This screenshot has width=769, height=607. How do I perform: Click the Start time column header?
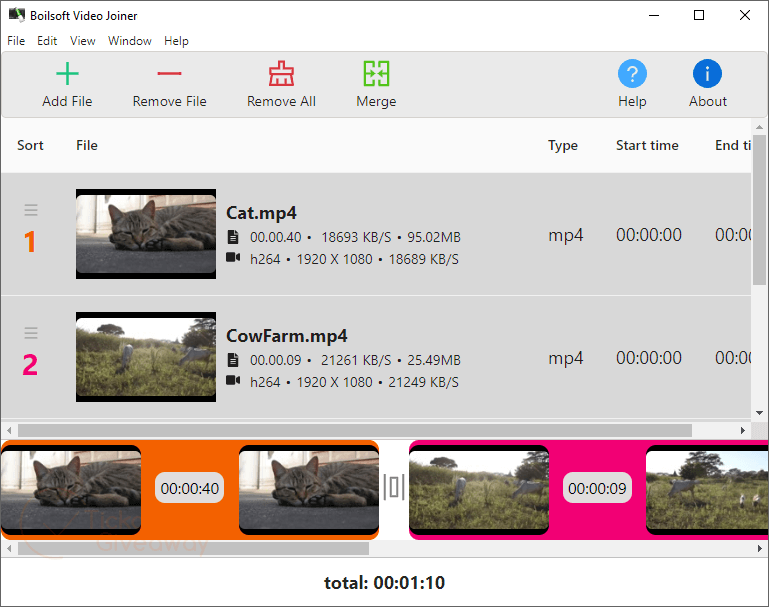647,145
